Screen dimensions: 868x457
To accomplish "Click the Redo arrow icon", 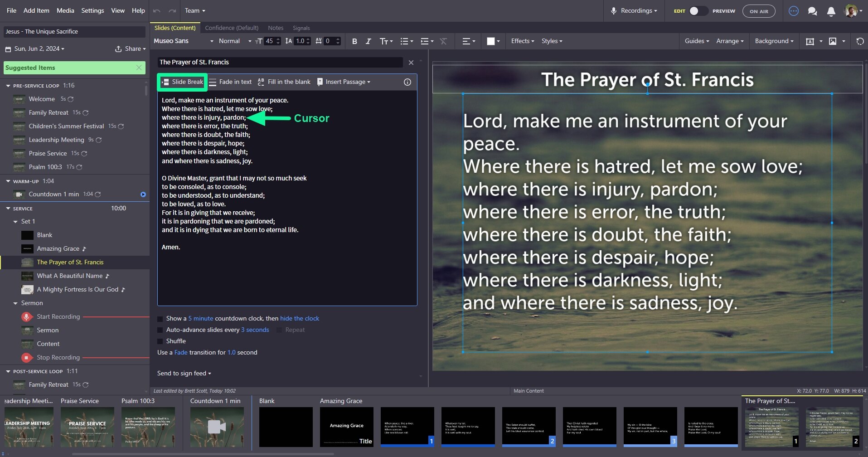I will 172,10.
